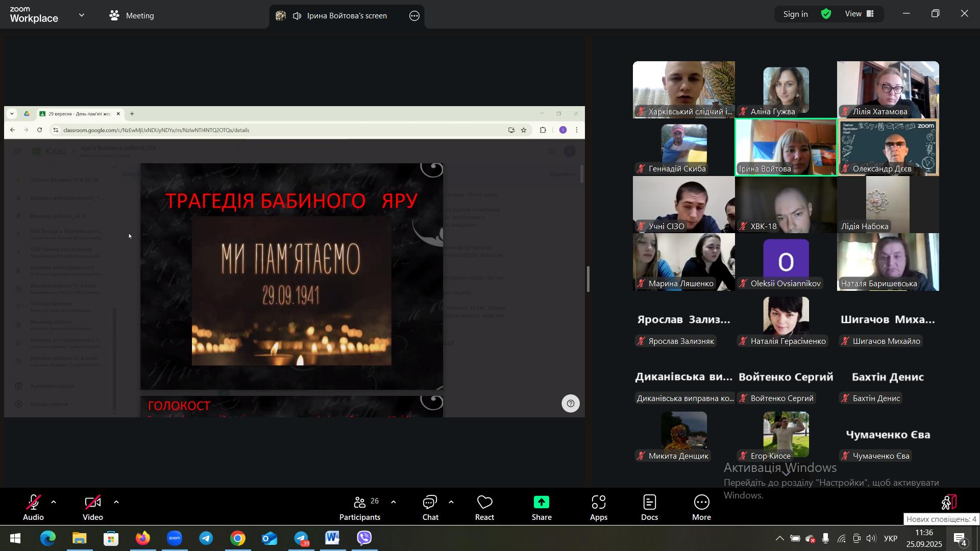Open Viber from taskbar
The width and height of the screenshot is (980, 551).
(x=364, y=539)
